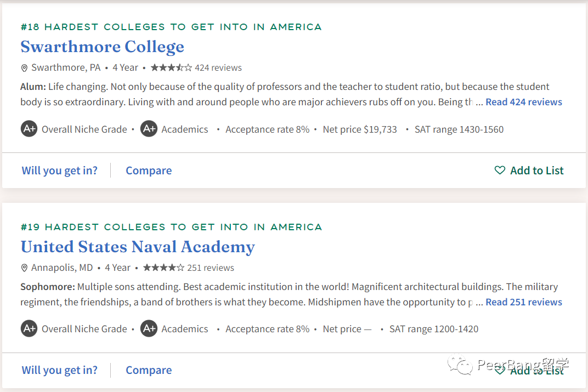Expand Swarthmore's review via Read 424 reviews
Viewport: 588px width, 392px height.
[523, 102]
